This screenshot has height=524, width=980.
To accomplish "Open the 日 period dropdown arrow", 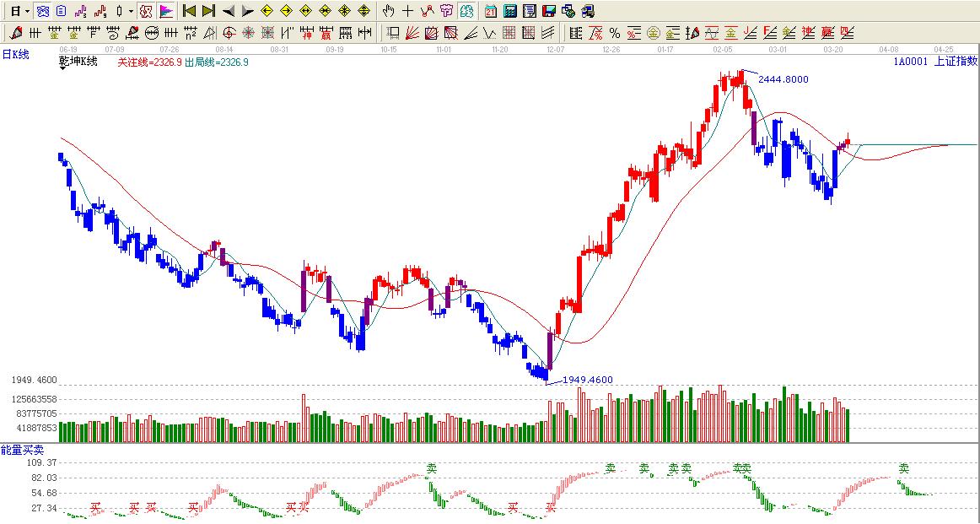I will (28, 11).
